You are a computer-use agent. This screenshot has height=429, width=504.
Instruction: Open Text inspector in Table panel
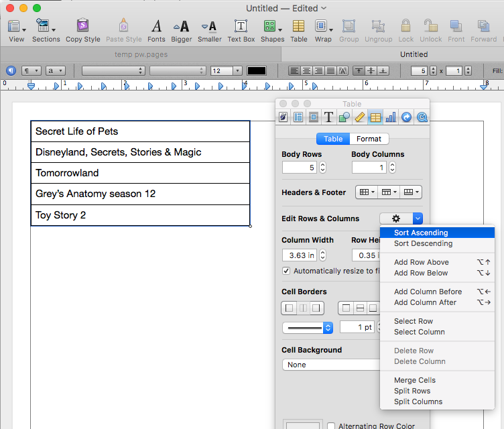click(x=328, y=117)
